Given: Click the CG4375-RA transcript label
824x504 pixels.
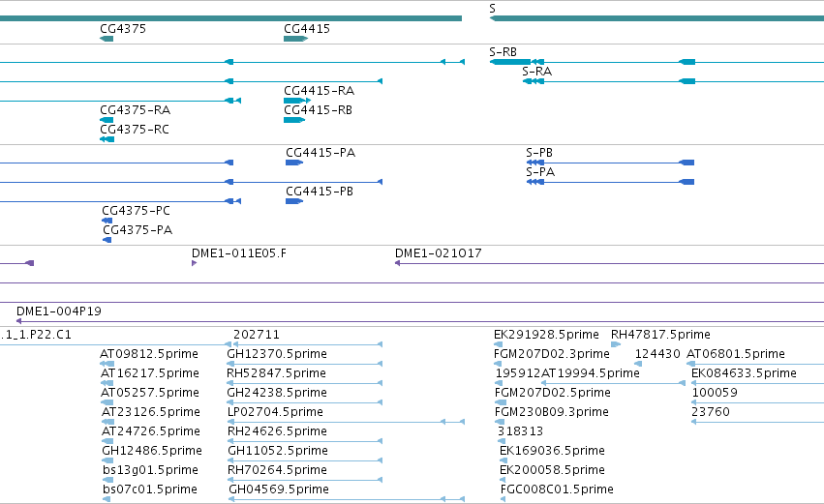Looking at the screenshot, I should pyautogui.click(x=135, y=110).
